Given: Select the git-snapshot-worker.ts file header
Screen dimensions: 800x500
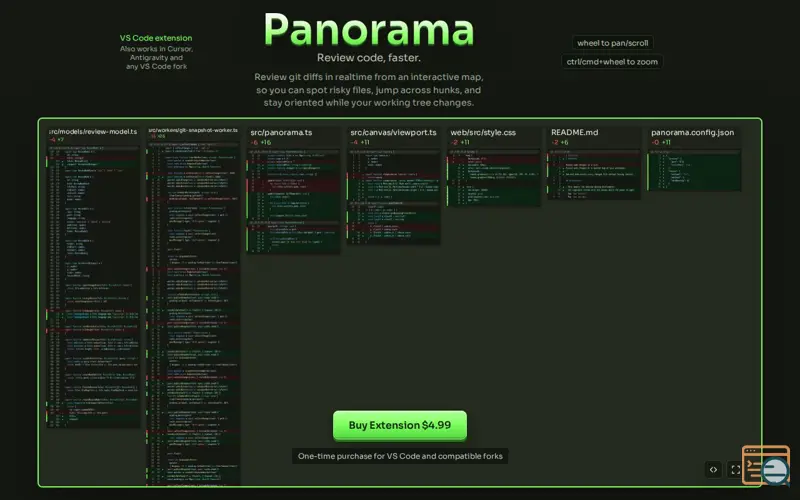Looking at the screenshot, I should click(x=193, y=130).
